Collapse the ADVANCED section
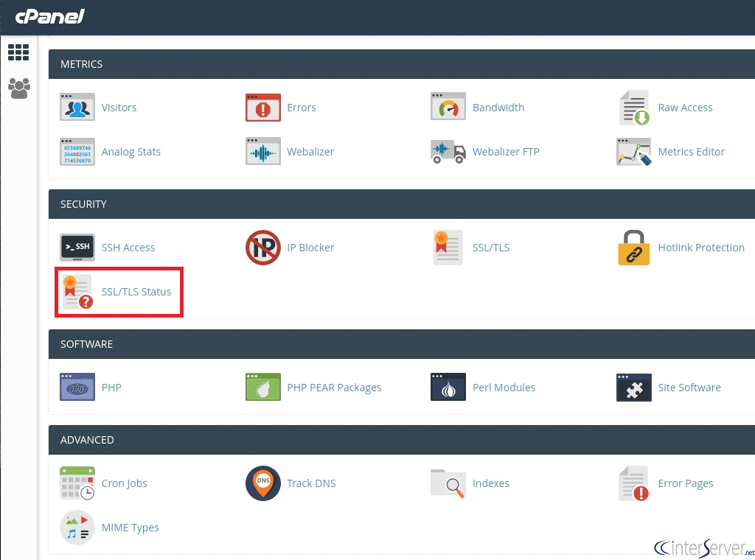Screen dimensions: 755x560 tap(87, 440)
